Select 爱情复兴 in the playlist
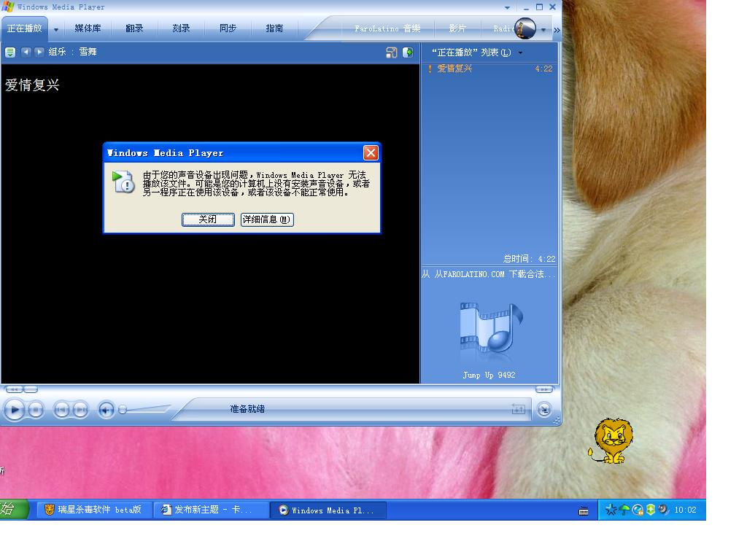747x560 pixels. (489, 69)
